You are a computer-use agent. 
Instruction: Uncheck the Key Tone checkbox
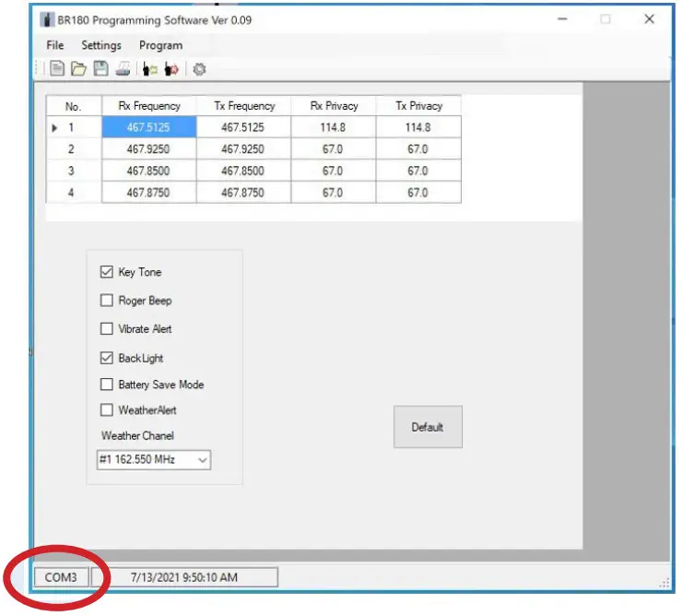107,272
